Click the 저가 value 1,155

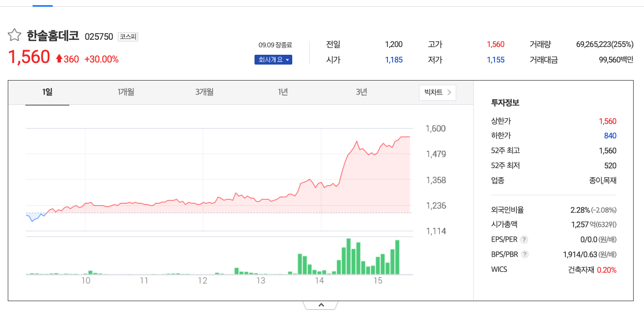(x=496, y=60)
